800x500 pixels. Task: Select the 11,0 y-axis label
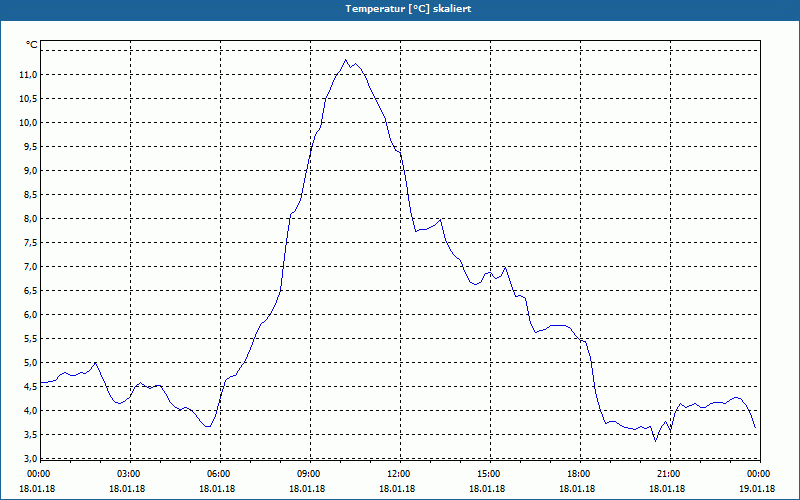point(28,74)
